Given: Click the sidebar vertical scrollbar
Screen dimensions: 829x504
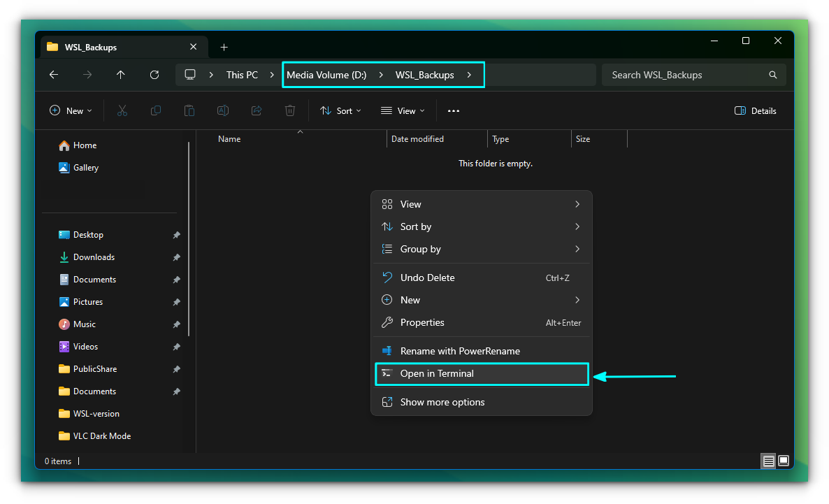Looking at the screenshot, I should 189,238.
